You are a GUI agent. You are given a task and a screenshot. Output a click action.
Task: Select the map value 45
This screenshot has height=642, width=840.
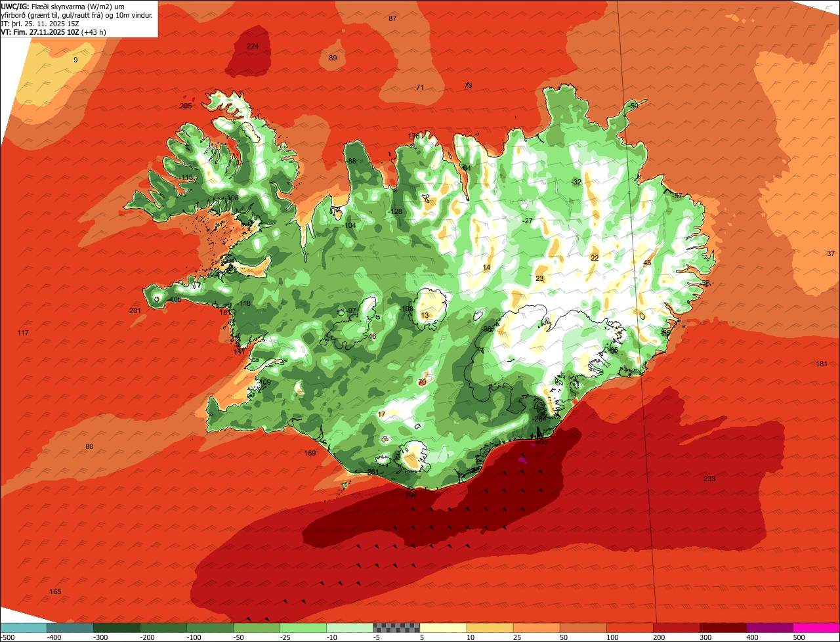pos(647,263)
